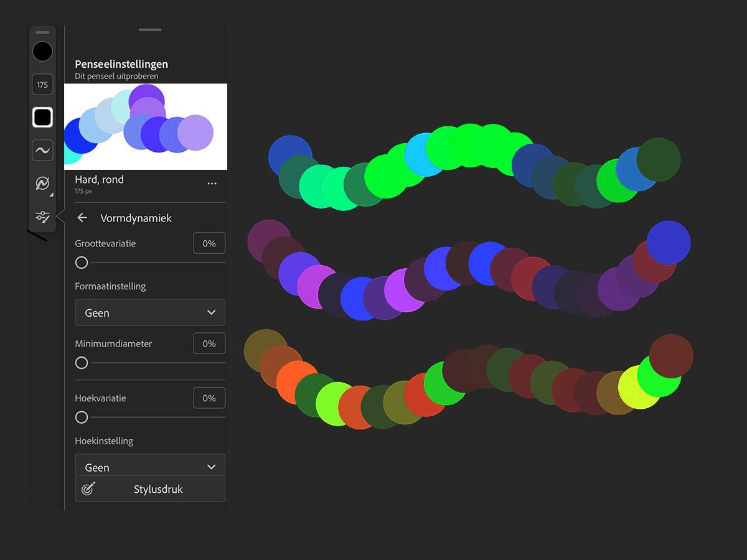747x560 pixels.
Task: Click the Groottevariatie 0% value field
Action: click(x=209, y=243)
